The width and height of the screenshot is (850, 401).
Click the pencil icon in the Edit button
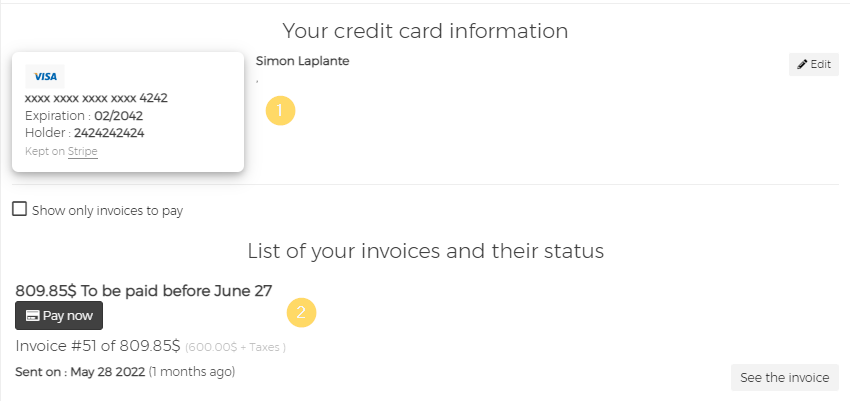[x=802, y=65]
